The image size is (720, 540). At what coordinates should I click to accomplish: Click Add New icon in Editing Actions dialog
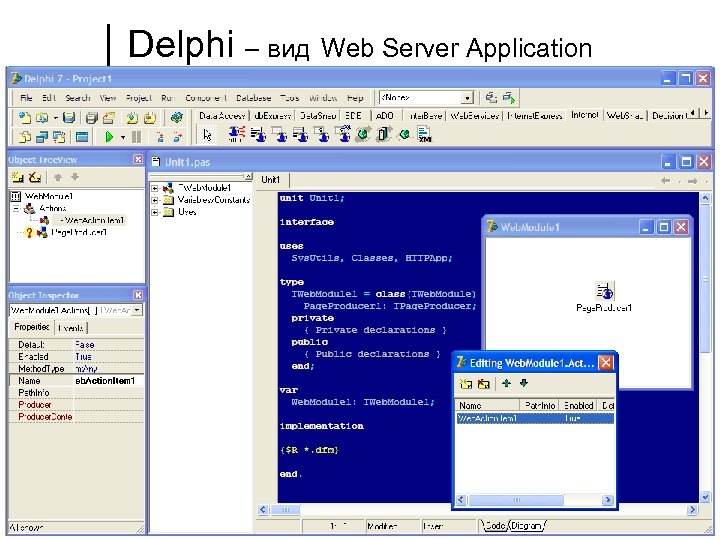[466, 384]
